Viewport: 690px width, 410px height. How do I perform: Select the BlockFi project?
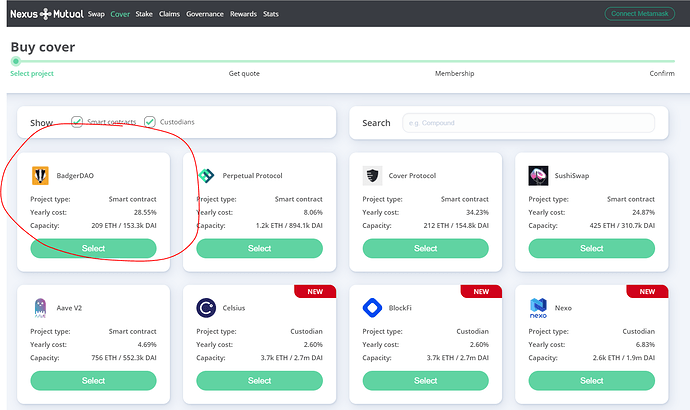[426, 381]
